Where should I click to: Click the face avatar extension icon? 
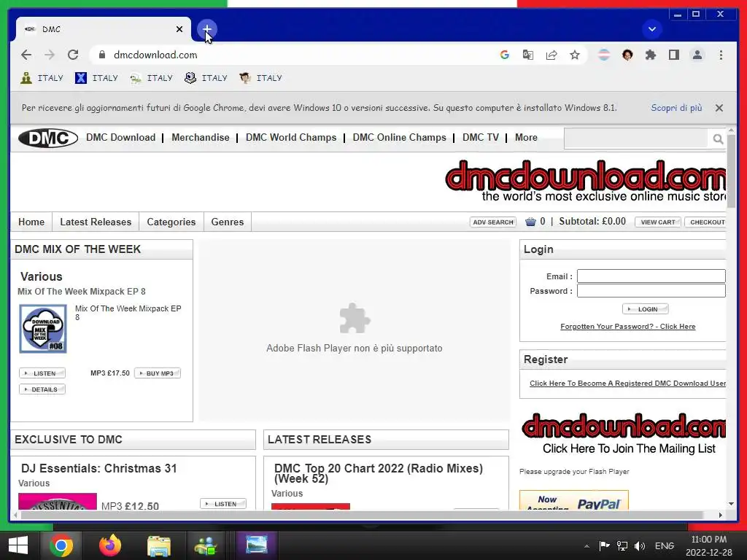pyautogui.click(x=627, y=55)
